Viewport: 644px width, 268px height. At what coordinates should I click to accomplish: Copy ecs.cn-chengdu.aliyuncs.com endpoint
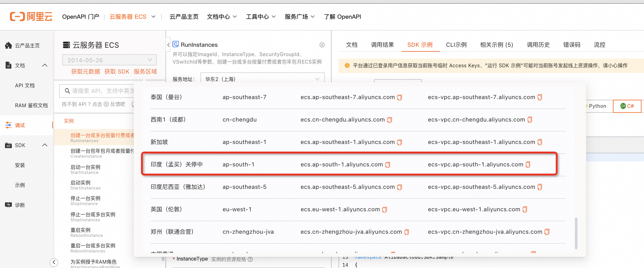tap(390, 120)
